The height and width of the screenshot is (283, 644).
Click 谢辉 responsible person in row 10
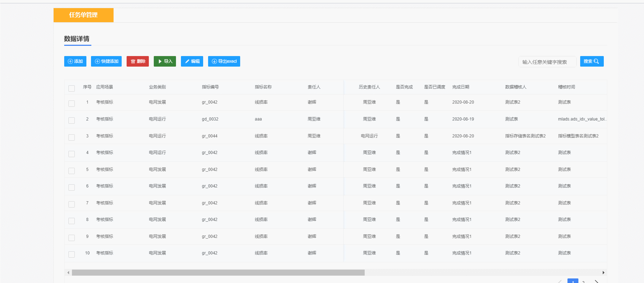coord(312,253)
